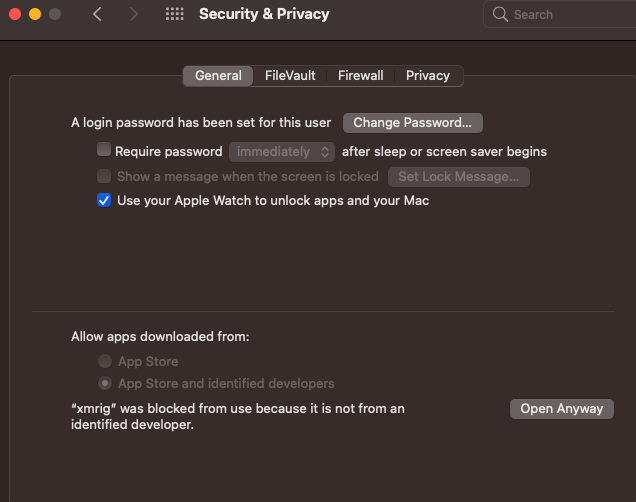The width and height of the screenshot is (636, 502).
Task: Uncheck Use your Apple Watch to unlock
Action: click(104, 200)
